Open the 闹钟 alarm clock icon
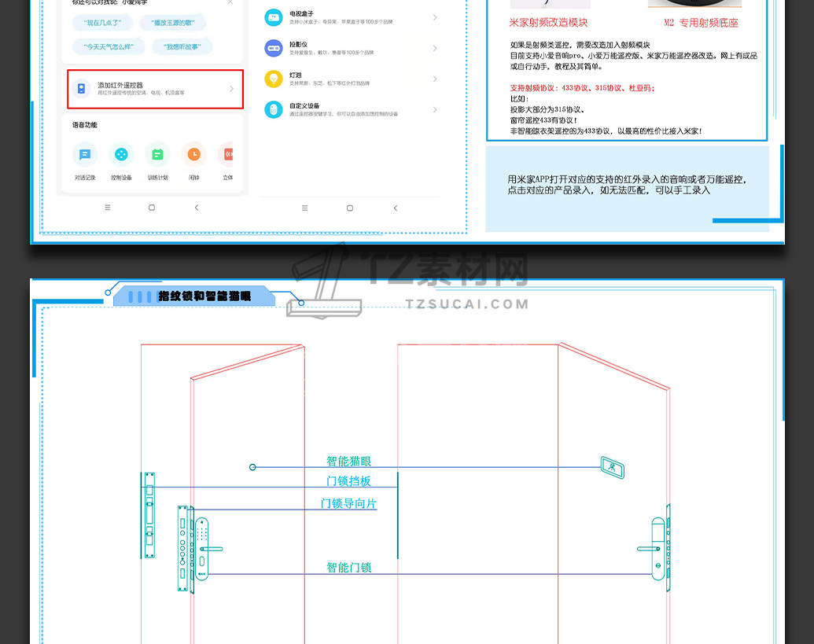The width and height of the screenshot is (814, 644). coord(193,155)
